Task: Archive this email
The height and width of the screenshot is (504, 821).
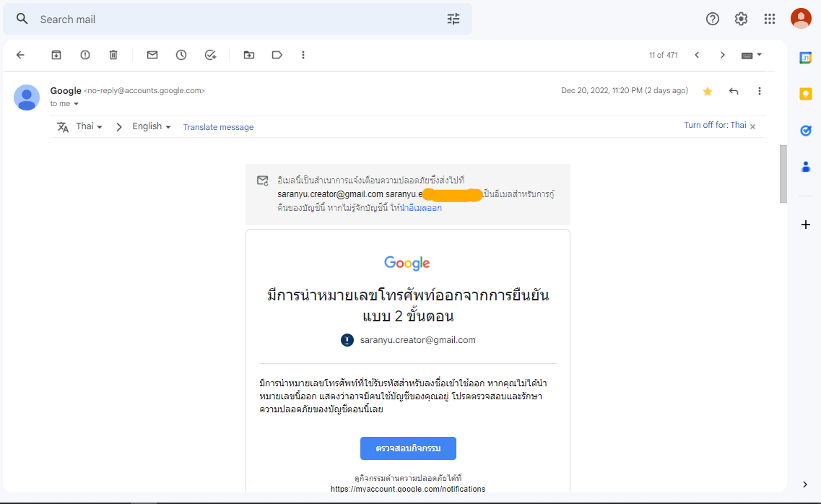Action: 56,55
